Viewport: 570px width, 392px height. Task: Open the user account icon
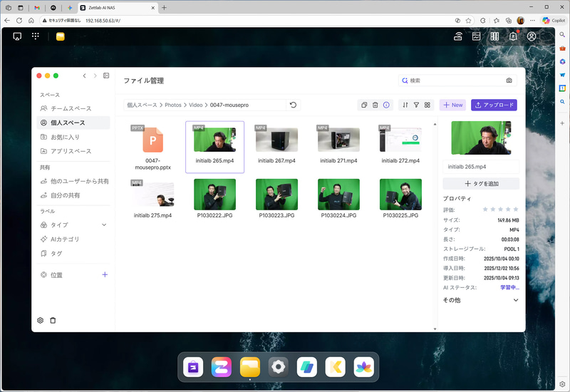pos(532,36)
